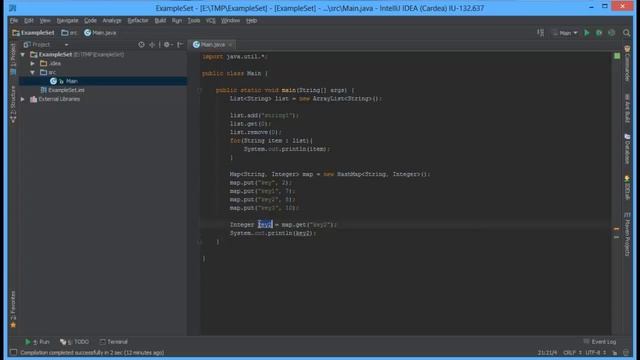The height and width of the screenshot is (360, 640).
Task: Click the Main class icon in project tree
Action: (53, 81)
